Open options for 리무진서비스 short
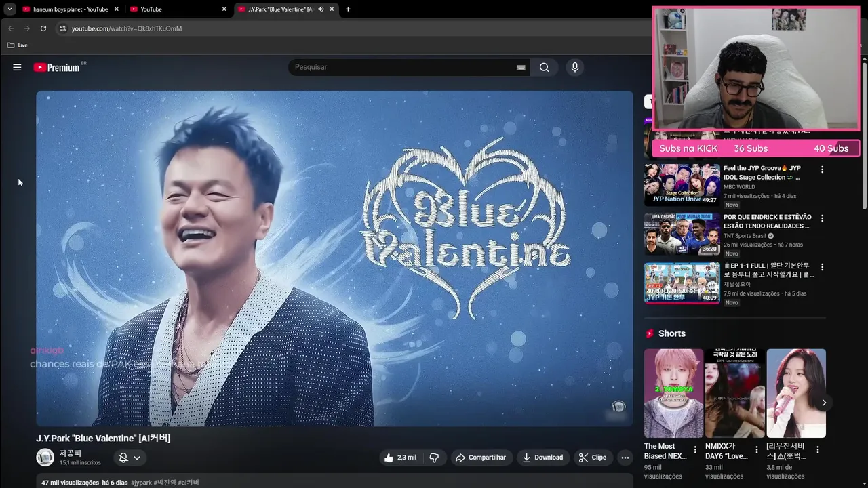 [817, 449]
